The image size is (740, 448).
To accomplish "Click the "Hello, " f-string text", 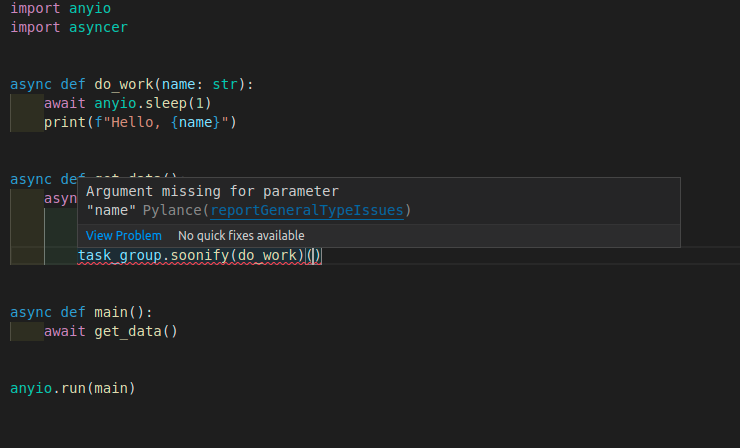I will [x=128, y=122].
